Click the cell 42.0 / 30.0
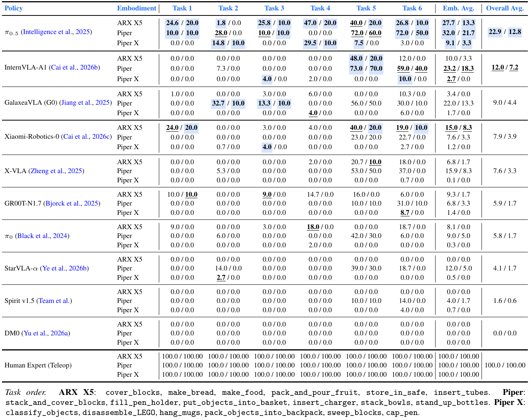 point(366,236)
